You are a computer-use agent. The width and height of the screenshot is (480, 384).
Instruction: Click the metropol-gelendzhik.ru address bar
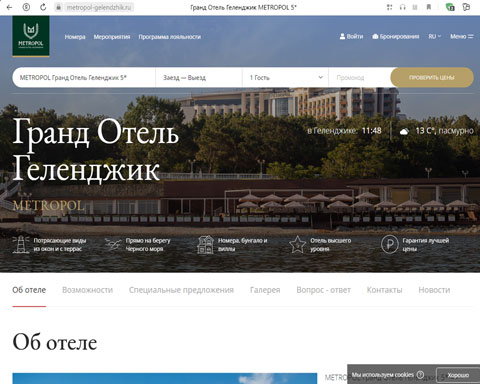pyautogui.click(x=99, y=7)
